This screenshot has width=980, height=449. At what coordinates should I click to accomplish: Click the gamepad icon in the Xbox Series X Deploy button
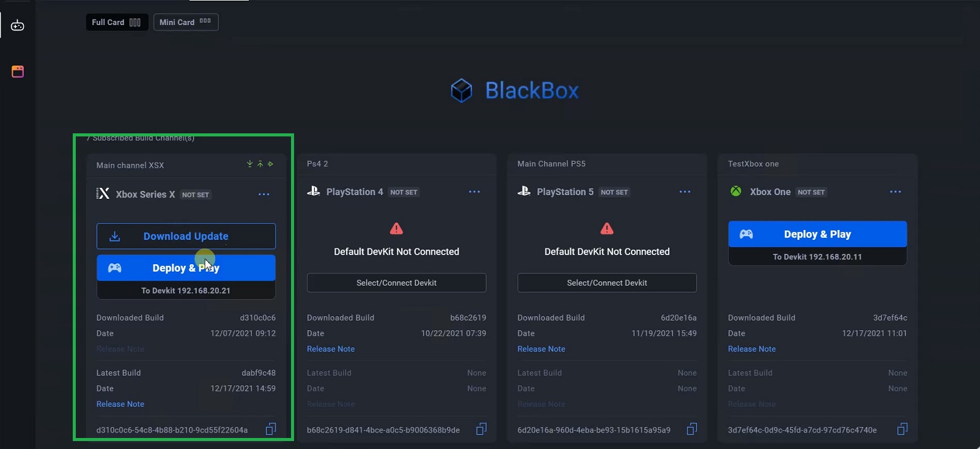point(115,268)
